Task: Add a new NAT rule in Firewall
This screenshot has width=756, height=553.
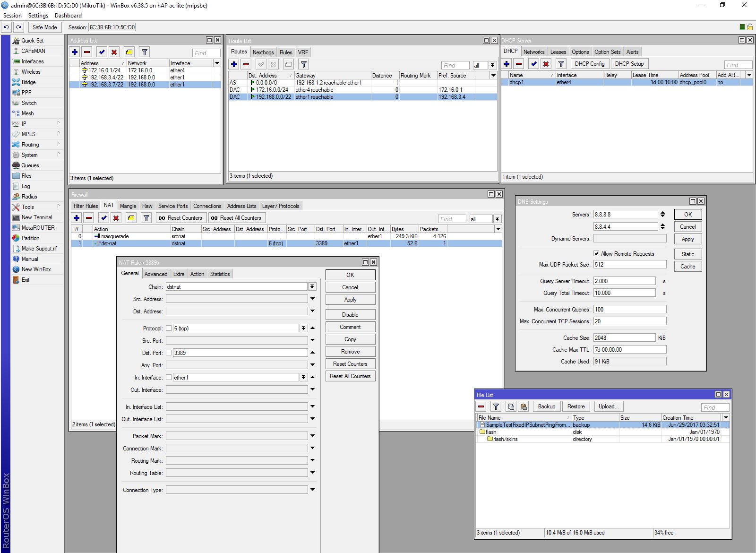Action: tap(77, 218)
